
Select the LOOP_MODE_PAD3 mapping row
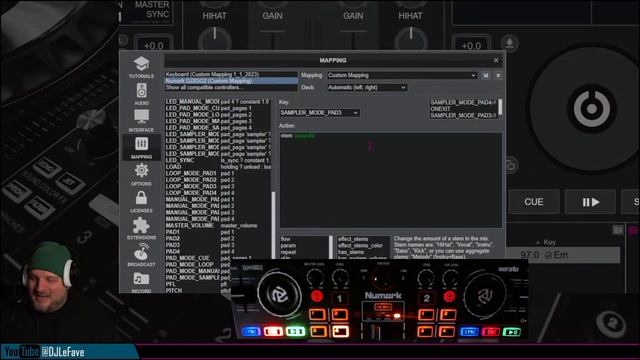click(x=218, y=187)
